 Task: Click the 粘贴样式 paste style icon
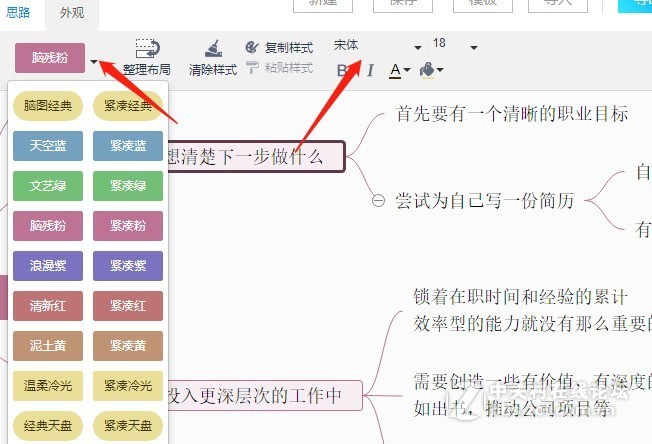[252, 67]
